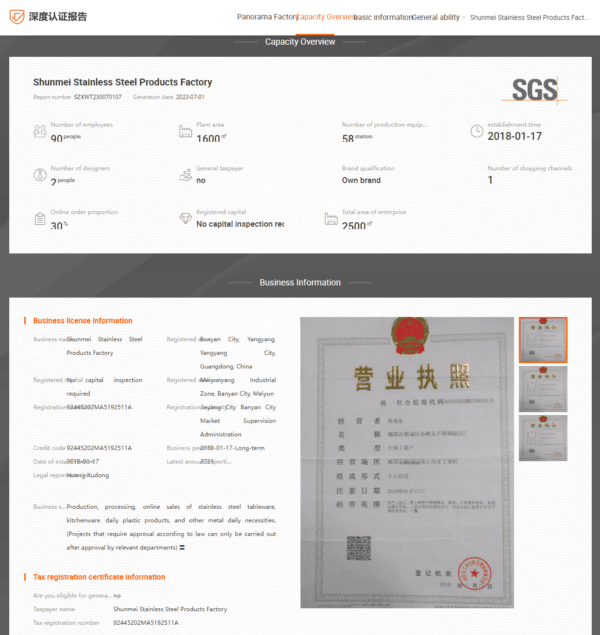Click the Taxpayer name value

click(x=170, y=609)
